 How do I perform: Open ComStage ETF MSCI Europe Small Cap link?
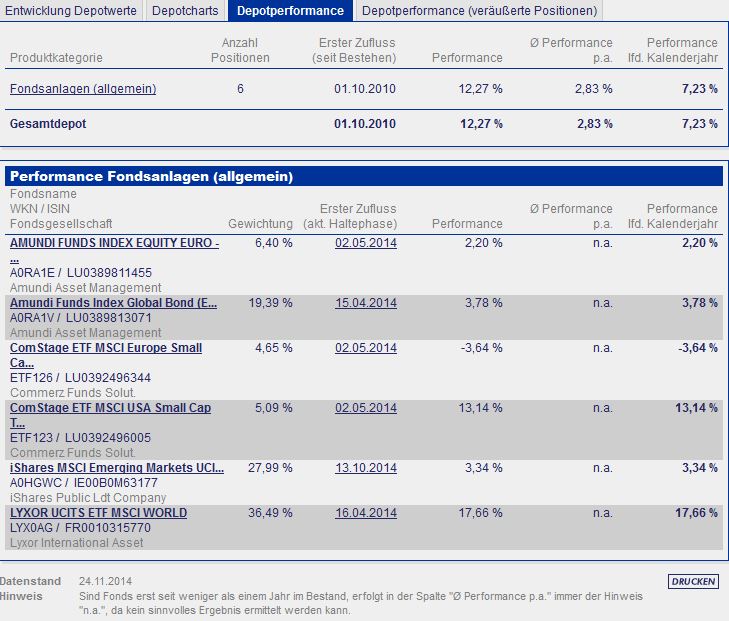point(106,355)
